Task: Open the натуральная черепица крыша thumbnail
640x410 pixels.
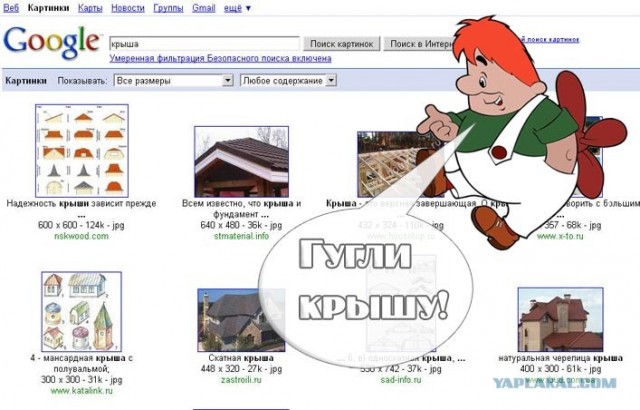Action: (x=560, y=319)
